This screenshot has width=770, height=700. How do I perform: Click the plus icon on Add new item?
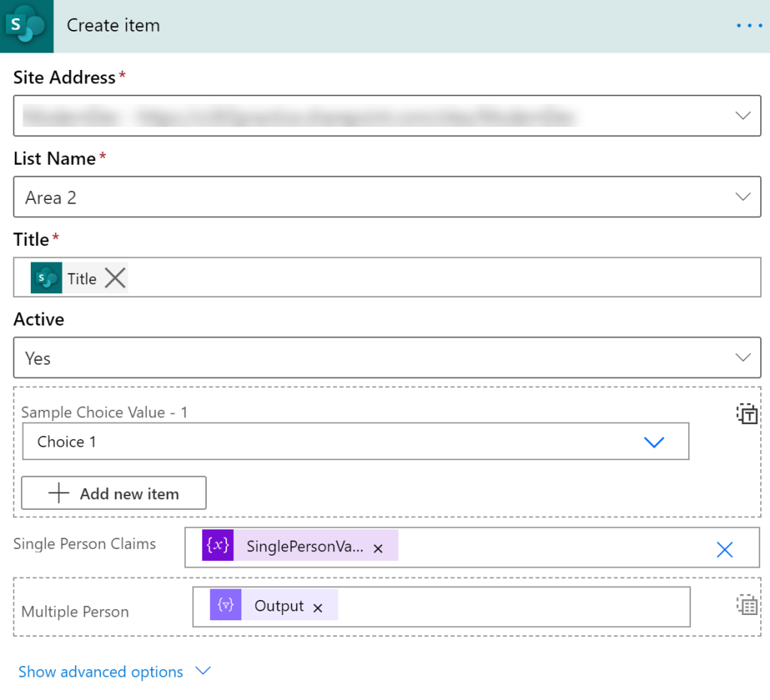pos(59,492)
